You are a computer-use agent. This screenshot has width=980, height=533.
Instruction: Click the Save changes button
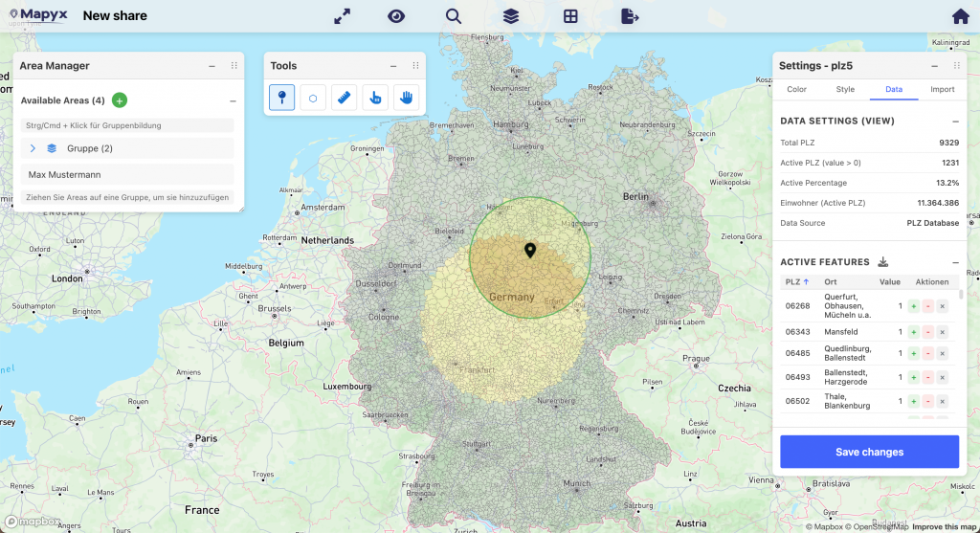(869, 452)
